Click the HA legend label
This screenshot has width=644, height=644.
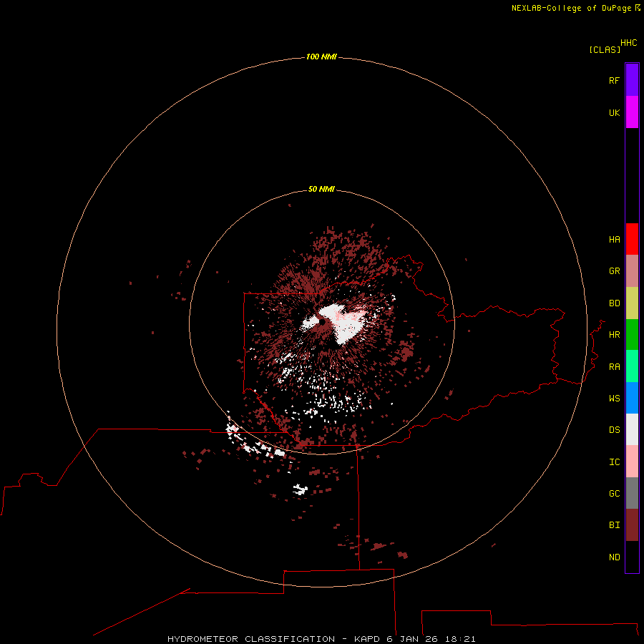[614, 240]
